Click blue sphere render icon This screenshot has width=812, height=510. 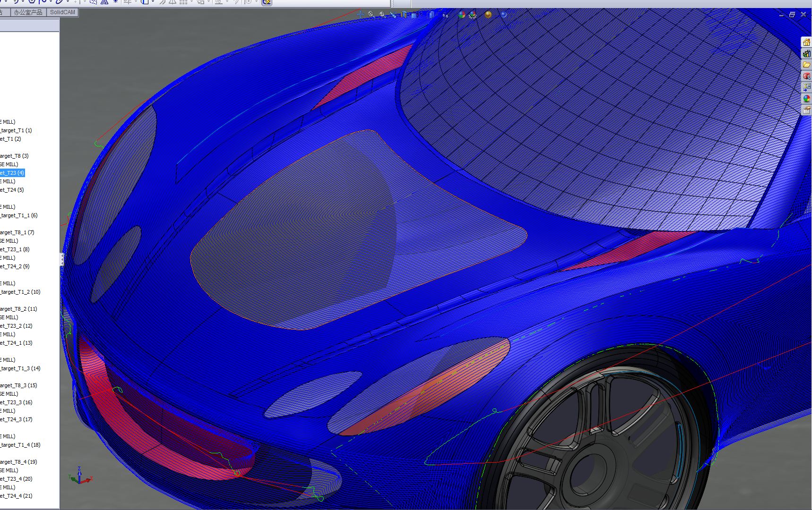point(503,15)
